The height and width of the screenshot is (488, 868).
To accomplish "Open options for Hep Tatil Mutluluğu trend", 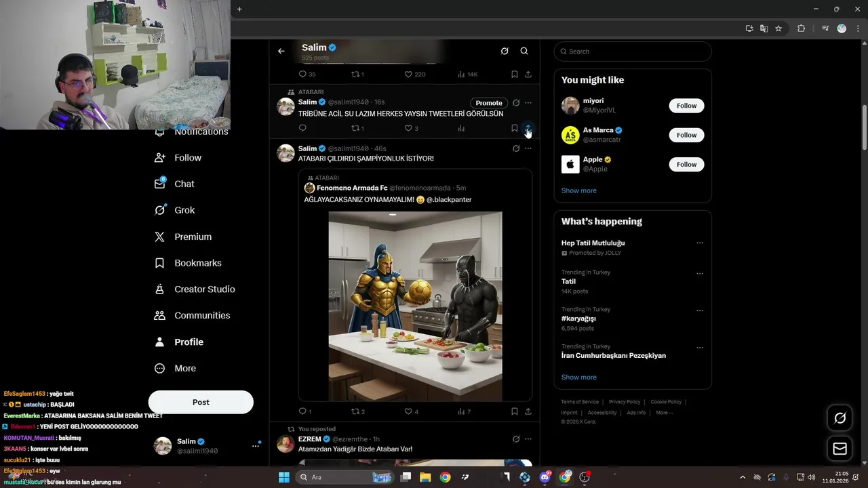I will click(x=700, y=243).
